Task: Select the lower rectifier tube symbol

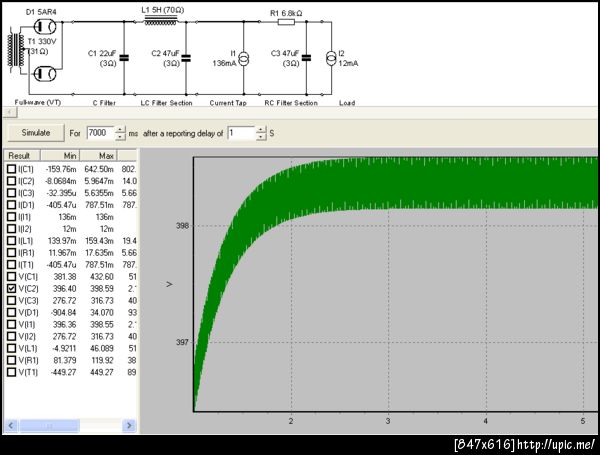Action: [x=45, y=73]
